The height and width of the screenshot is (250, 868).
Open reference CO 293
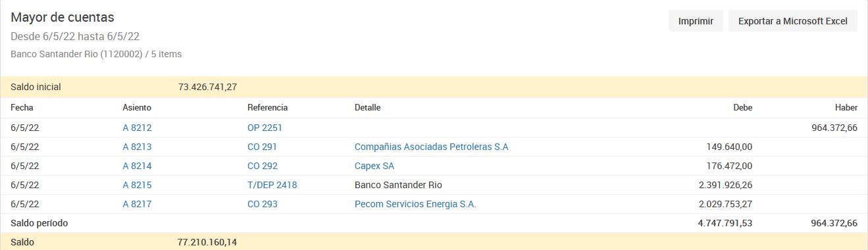point(263,204)
